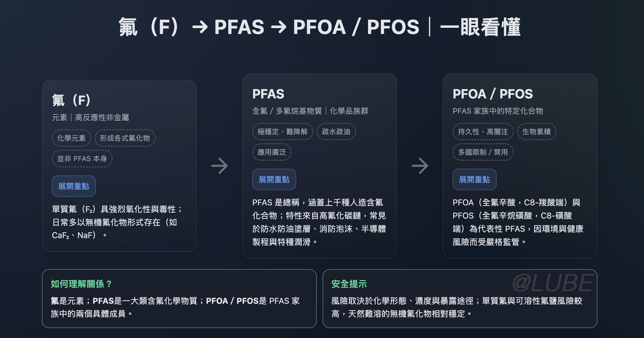Click the PFOA / PFOS card heading
The width and height of the screenshot is (644, 338).
click(493, 94)
